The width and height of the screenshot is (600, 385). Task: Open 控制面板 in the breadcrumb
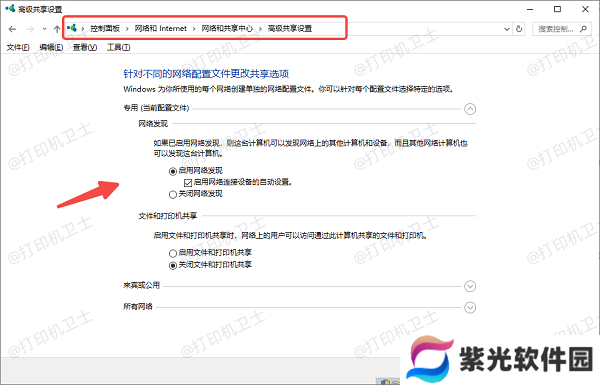105,28
